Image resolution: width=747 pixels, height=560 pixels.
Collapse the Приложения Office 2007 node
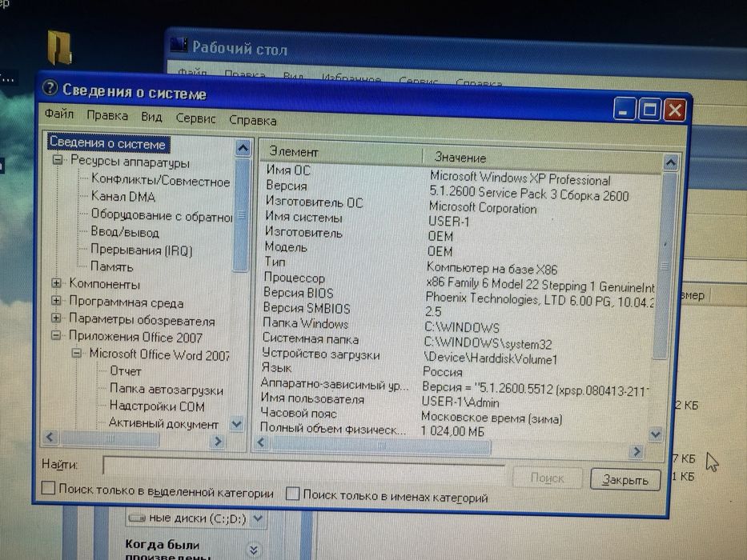point(56,336)
